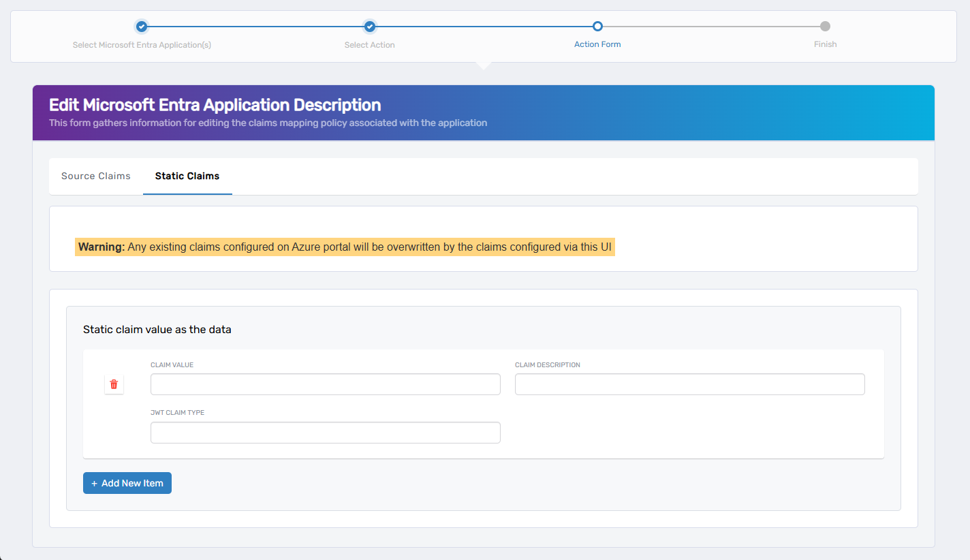Click the Finish step circle
Screen dimensions: 970x560
pos(825,27)
